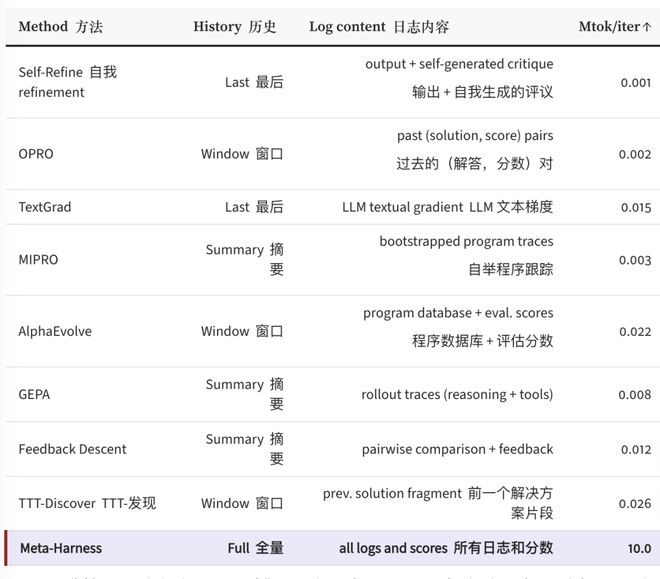Select the MIPRO method cell

click(x=38, y=259)
